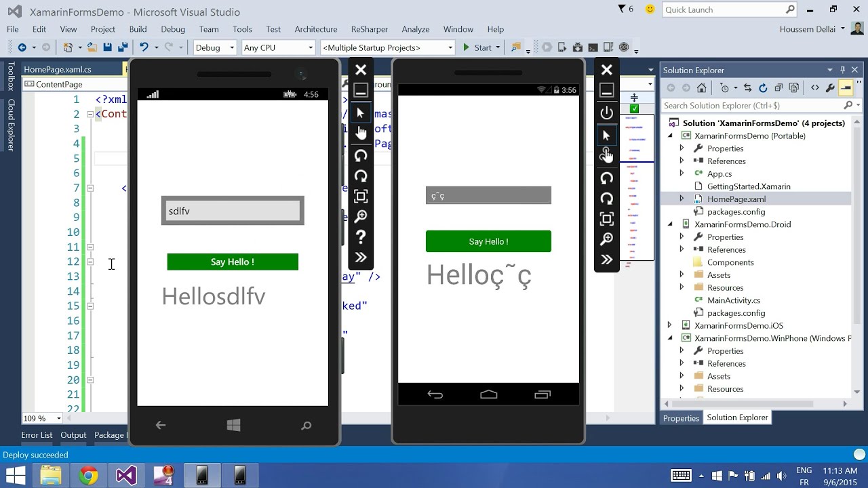Click Say Hello ! on Android emulator

(x=488, y=241)
